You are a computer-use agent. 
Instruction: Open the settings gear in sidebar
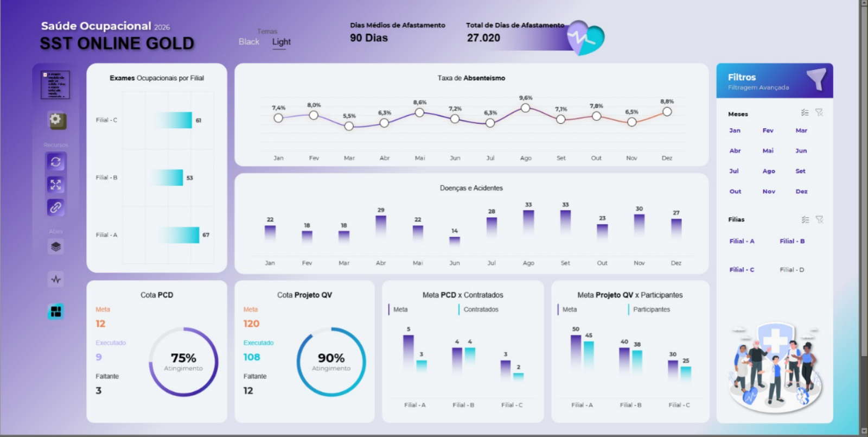tap(55, 120)
